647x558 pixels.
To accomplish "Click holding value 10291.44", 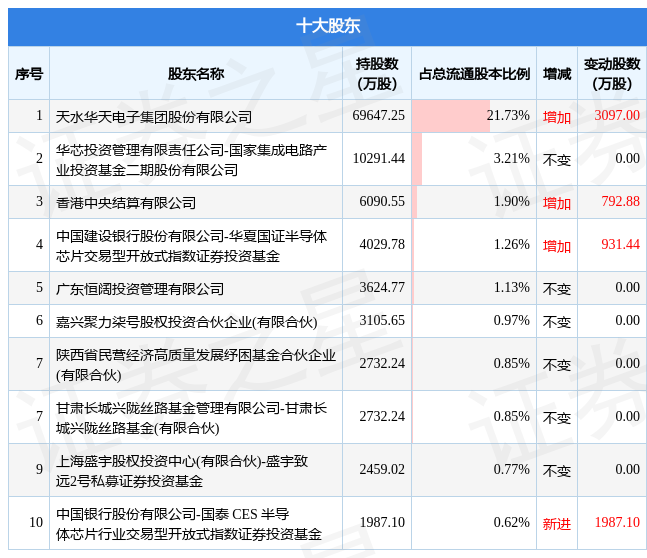I will pyautogui.click(x=378, y=158).
